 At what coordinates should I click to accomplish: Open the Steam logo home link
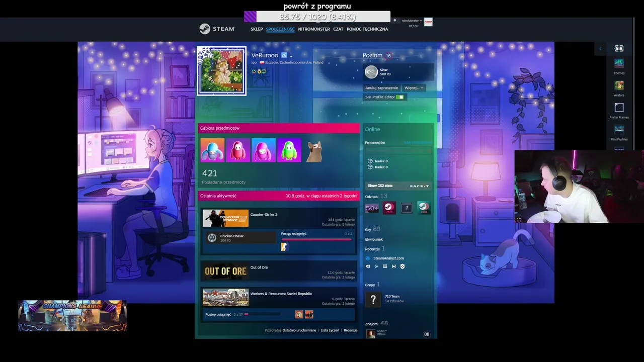tap(217, 29)
